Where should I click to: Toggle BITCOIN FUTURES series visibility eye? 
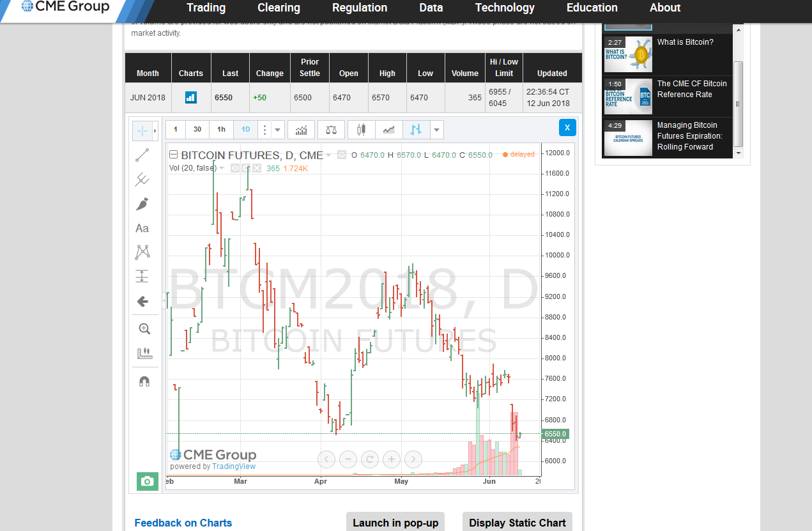click(x=342, y=155)
